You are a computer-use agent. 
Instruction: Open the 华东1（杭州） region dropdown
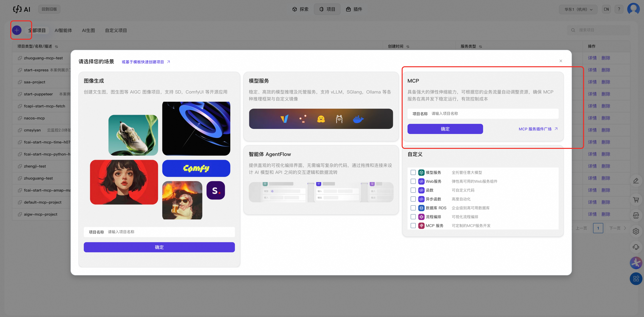tap(578, 9)
